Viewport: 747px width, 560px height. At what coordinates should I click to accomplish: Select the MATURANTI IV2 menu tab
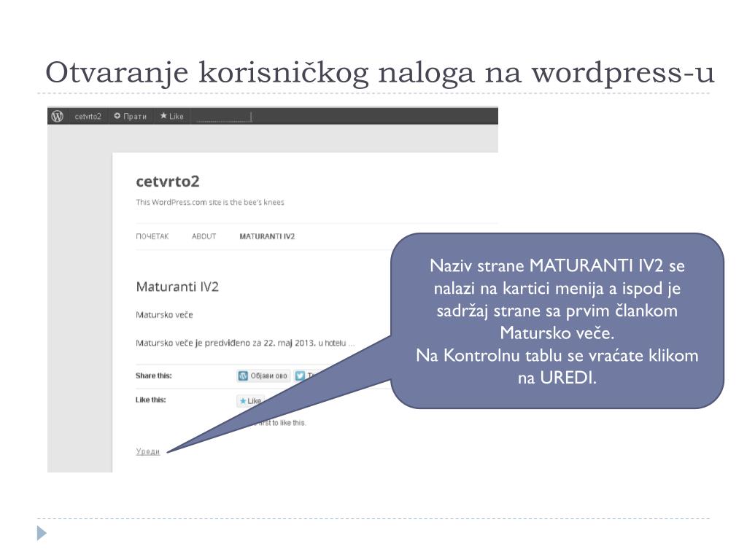click(267, 236)
